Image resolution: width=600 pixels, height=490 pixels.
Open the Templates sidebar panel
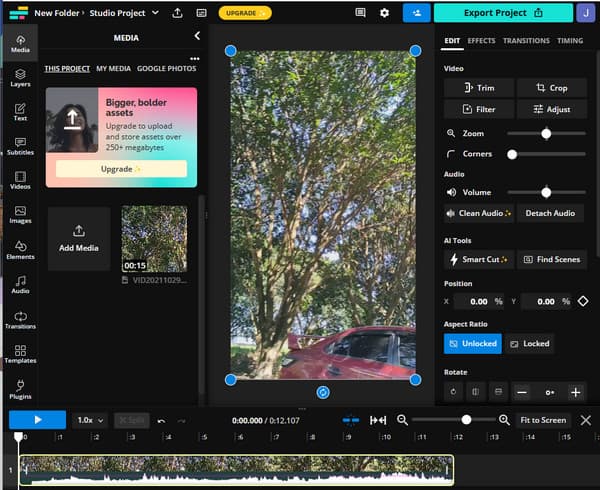20,354
